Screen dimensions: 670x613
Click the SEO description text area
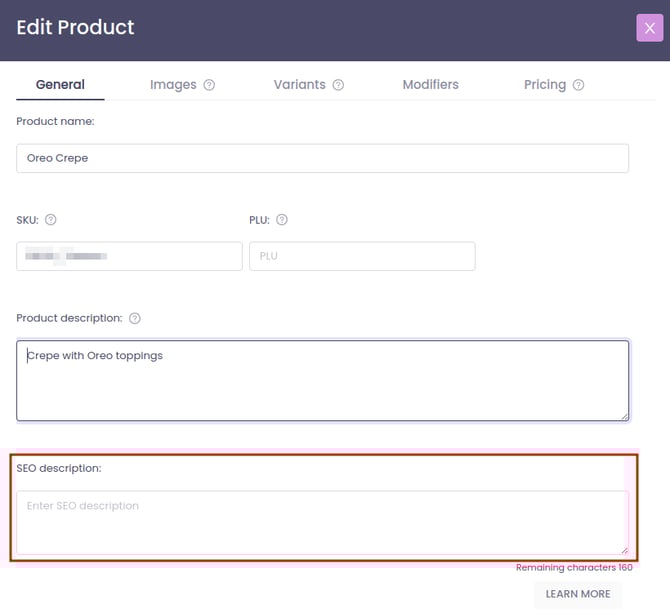[322, 522]
